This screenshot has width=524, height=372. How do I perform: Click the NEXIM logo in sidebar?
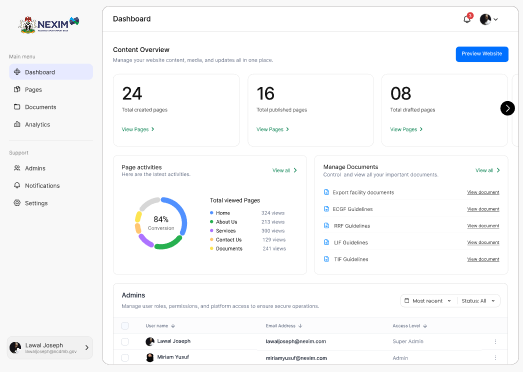click(x=49, y=24)
